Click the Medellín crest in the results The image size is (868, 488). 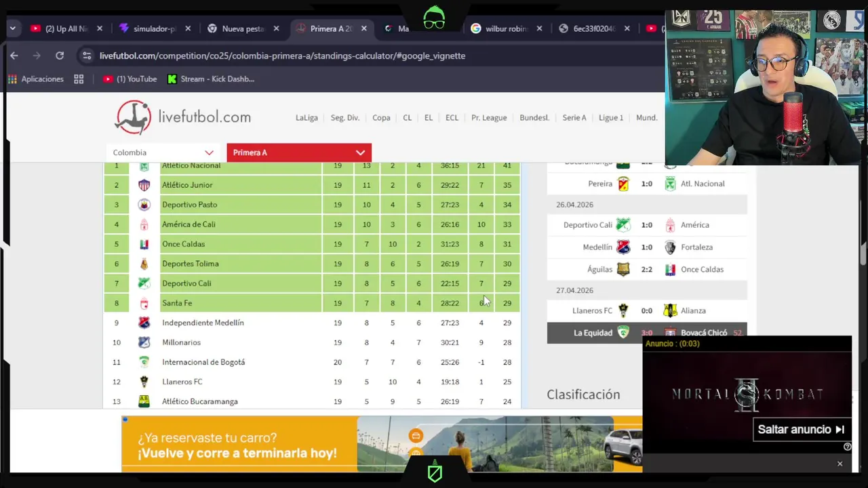[x=623, y=247]
